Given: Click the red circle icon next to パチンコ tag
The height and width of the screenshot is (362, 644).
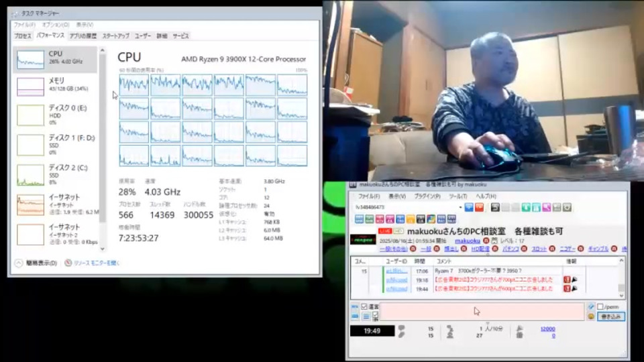Looking at the screenshot, I should (x=524, y=249).
